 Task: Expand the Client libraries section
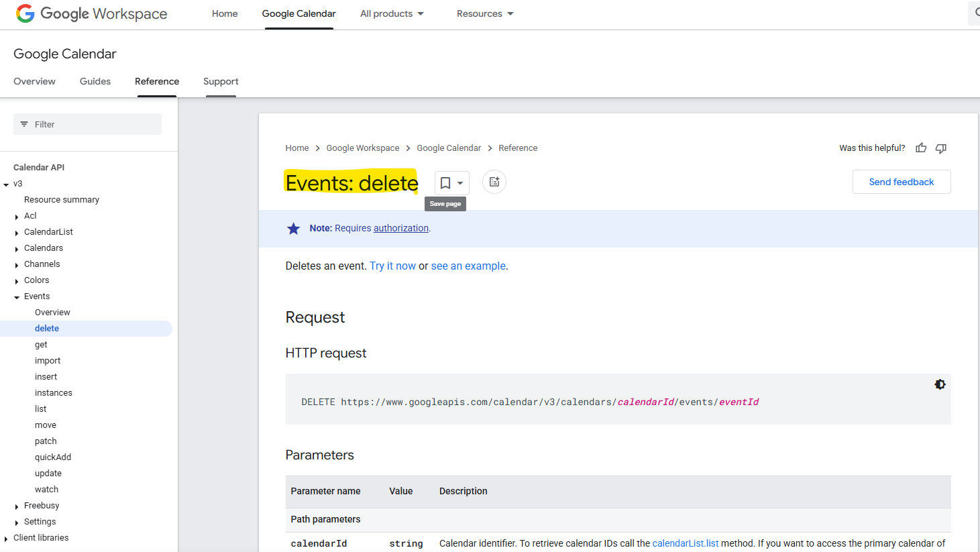tap(6, 539)
